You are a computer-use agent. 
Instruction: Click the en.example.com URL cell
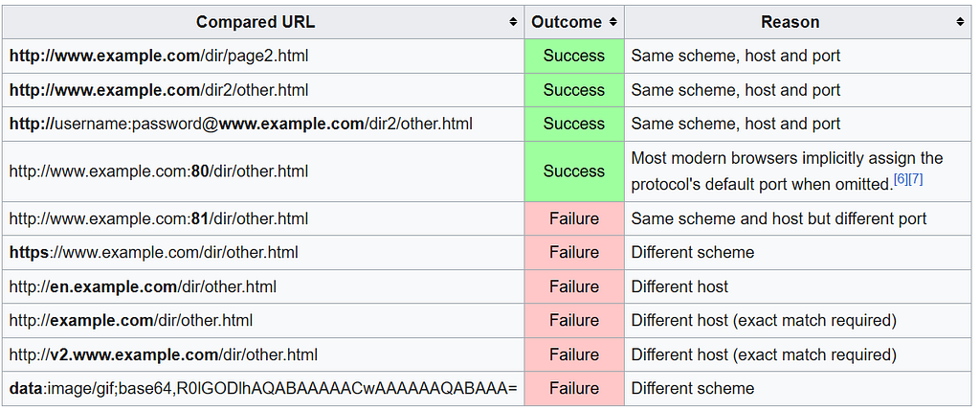263,286
